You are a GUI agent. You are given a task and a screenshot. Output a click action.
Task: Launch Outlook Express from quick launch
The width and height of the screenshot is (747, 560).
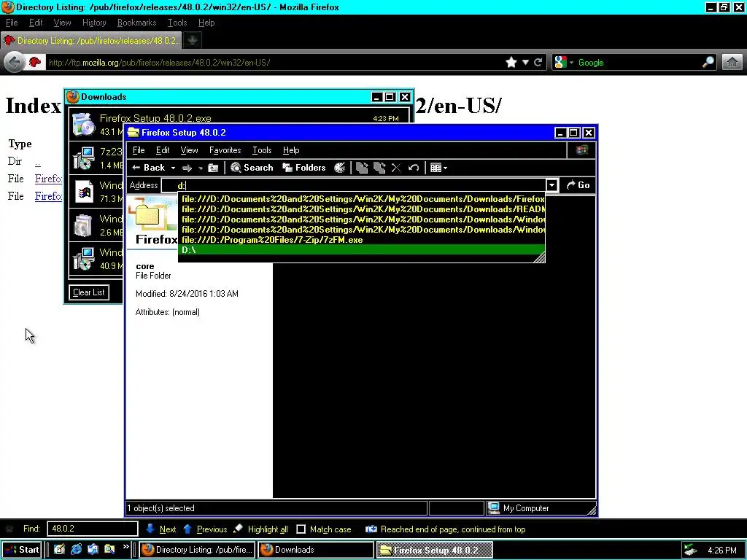coord(93,550)
